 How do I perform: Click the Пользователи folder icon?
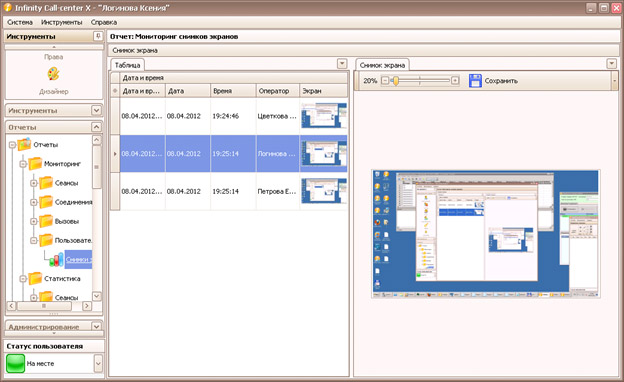pyautogui.click(x=46, y=240)
